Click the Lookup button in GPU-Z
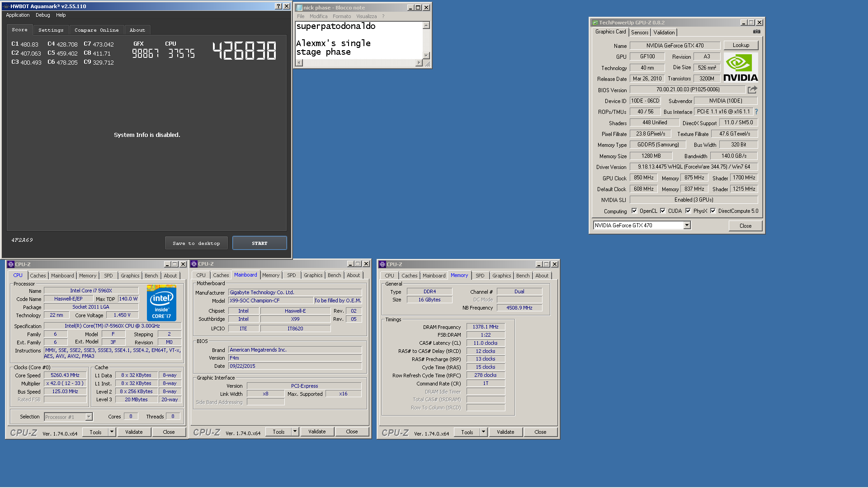 741,45
